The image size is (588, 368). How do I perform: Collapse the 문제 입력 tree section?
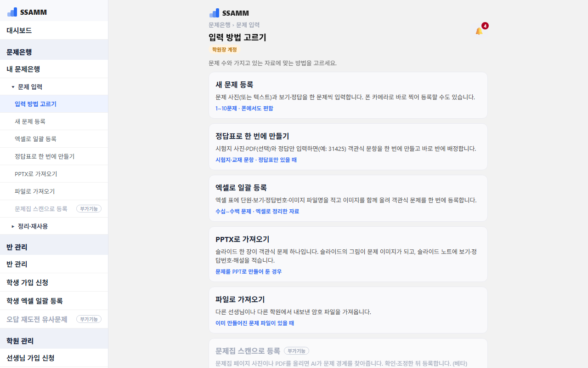click(x=54, y=86)
